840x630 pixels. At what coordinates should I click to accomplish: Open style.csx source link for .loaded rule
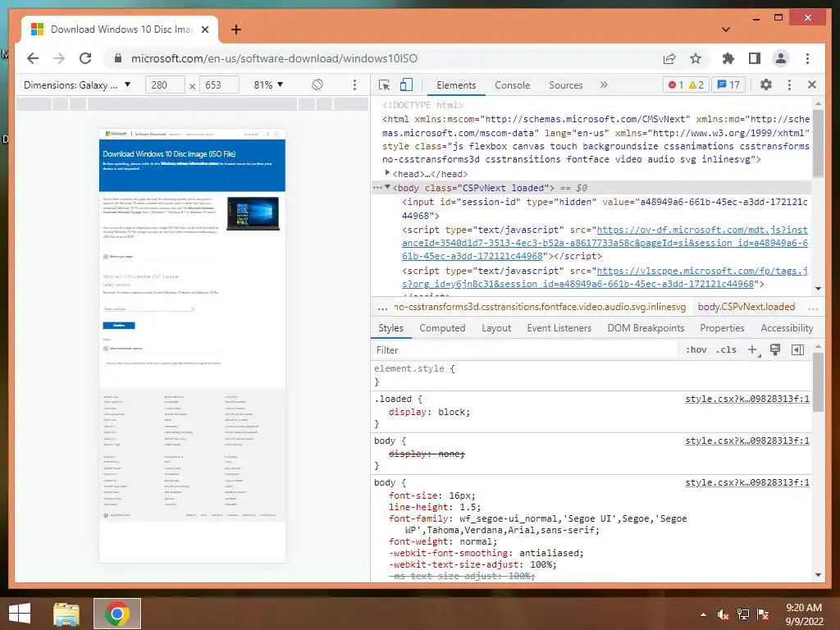click(747, 399)
